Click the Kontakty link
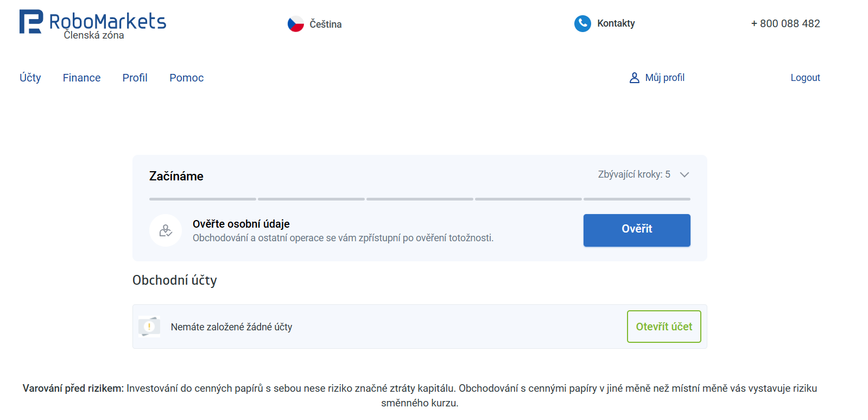Viewport: 868px width, 420px height. (x=616, y=23)
